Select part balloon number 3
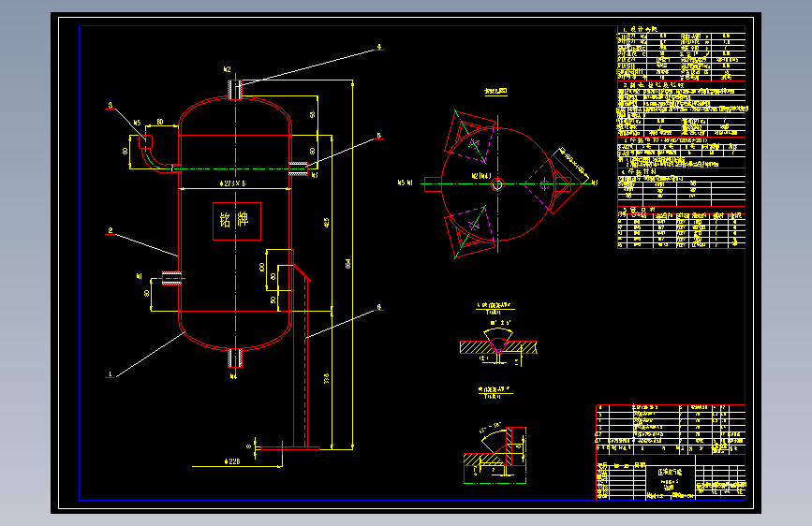Viewport: 812px width, 526px height. 111,106
